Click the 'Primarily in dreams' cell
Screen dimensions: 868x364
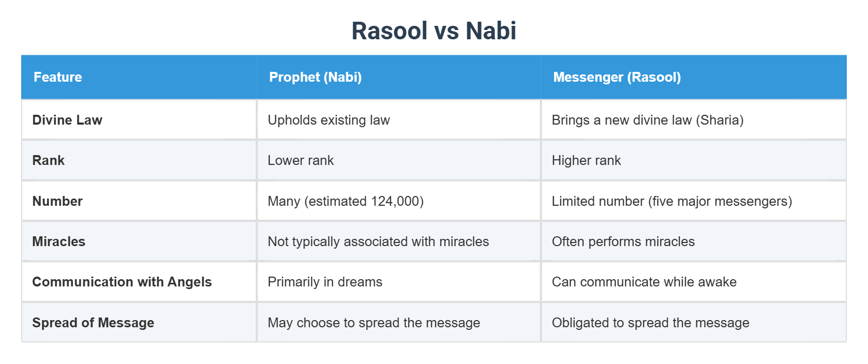point(399,282)
